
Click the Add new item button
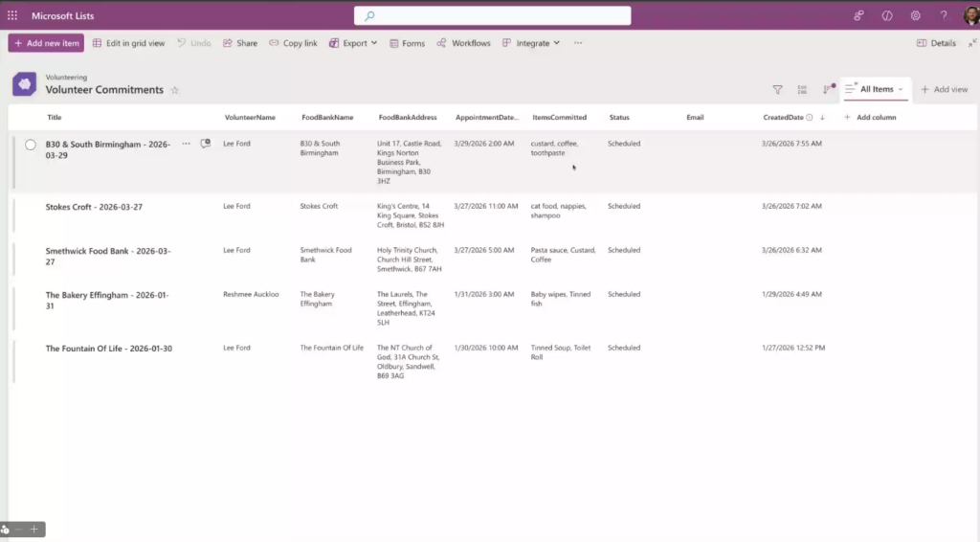(46, 43)
